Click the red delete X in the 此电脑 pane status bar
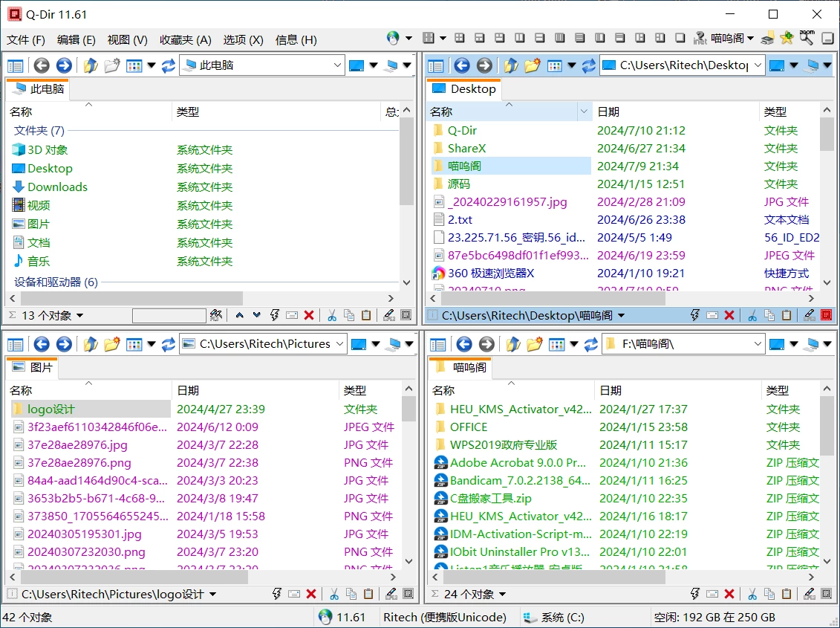This screenshot has height=628, width=840. point(308,315)
